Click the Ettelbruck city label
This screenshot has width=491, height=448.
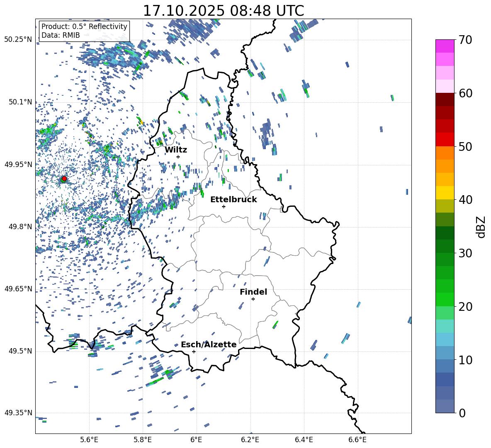pos(233,200)
